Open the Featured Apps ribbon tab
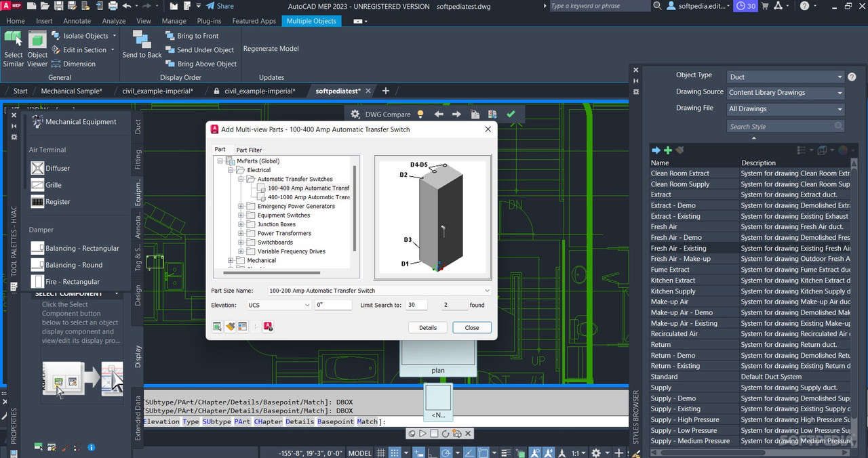 254,21
